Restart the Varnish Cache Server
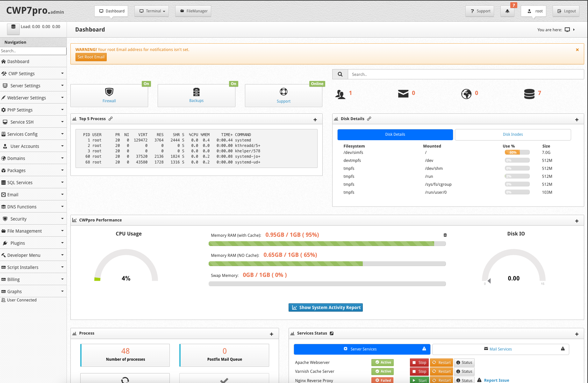This screenshot has height=383, width=588. tap(441, 372)
